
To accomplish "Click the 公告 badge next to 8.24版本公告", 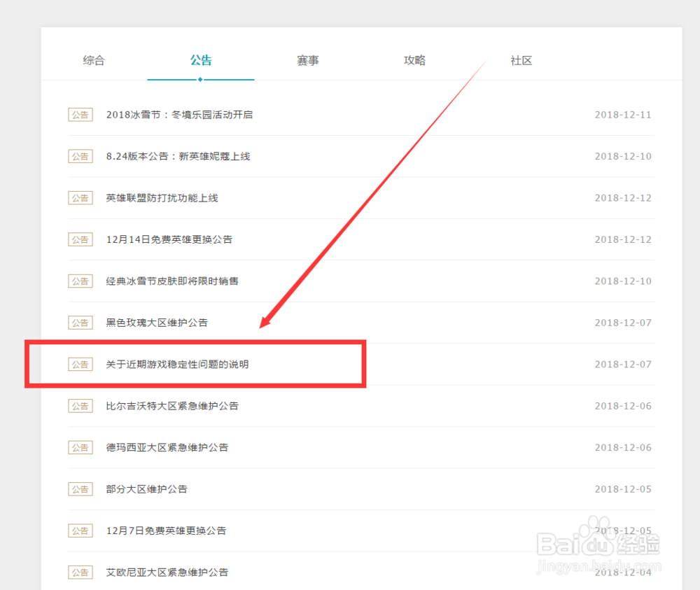I will [80, 156].
